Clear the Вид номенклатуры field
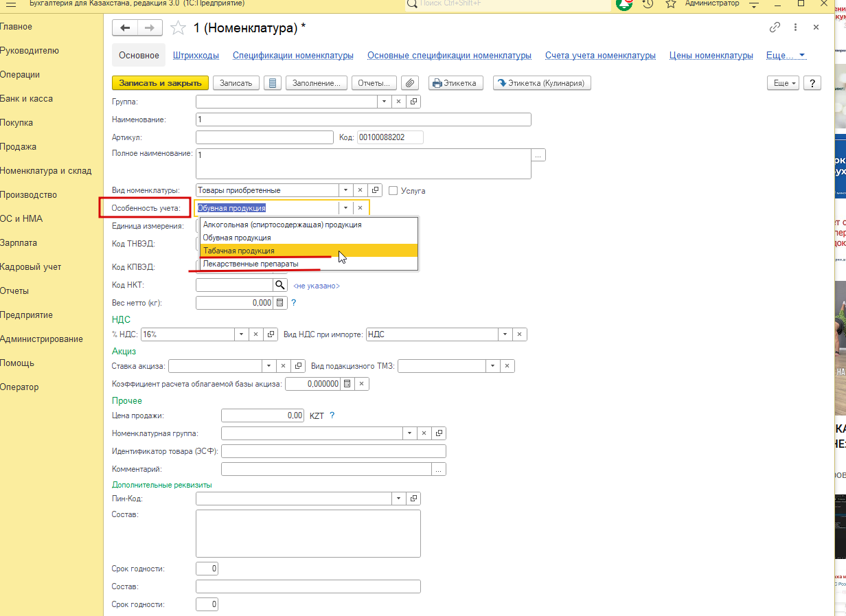 click(360, 190)
